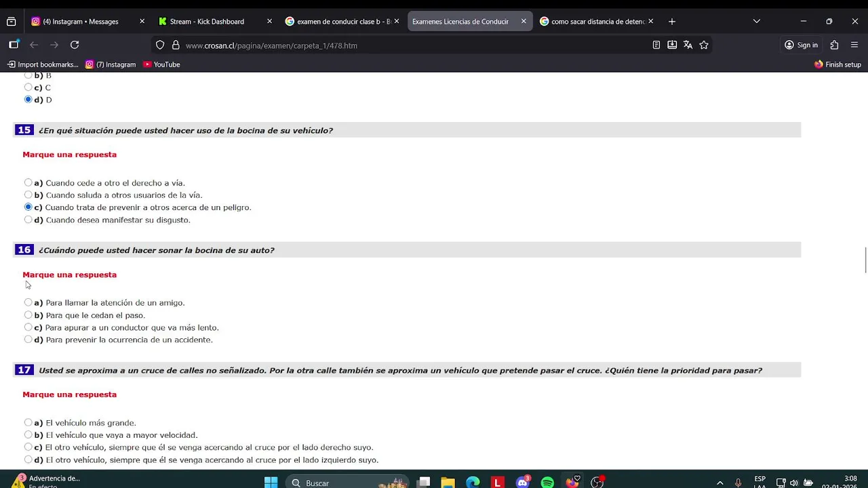Select 'Cuando trata de prevenir a otros' option
Viewport: 868px width, 488px height.
click(28, 207)
